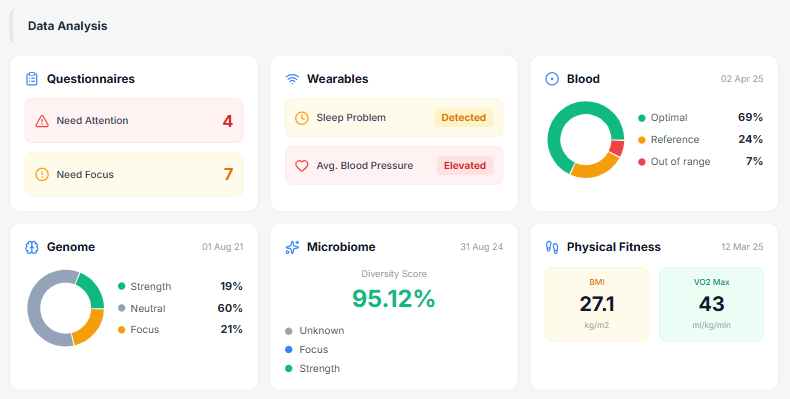Click the Out of range legend label
This screenshot has height=399, width=790.
coord(681,162)
